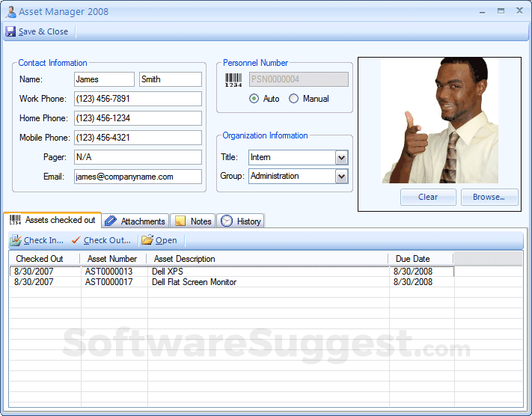Viewport: 532px width, 416px height.
Task: Minimize the Asset Manager window
Action: pos(482,11)
